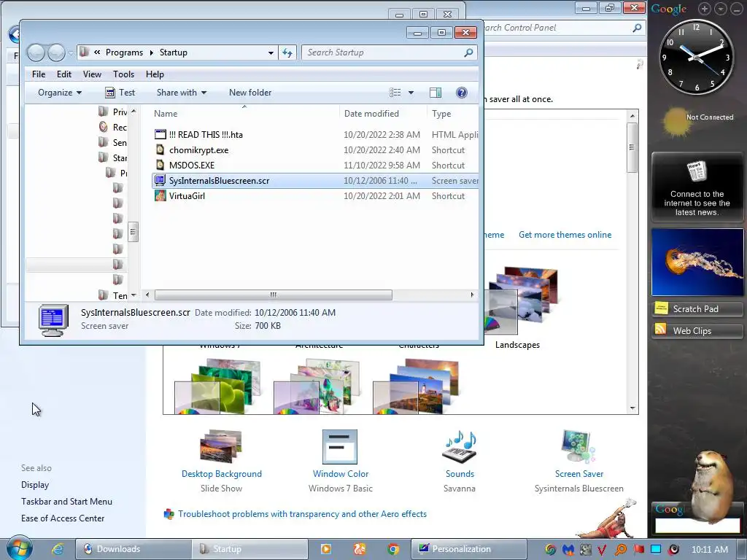Open the Screen Saver icon
This screenshot has width=747, height=560.
tap(578, 446)
